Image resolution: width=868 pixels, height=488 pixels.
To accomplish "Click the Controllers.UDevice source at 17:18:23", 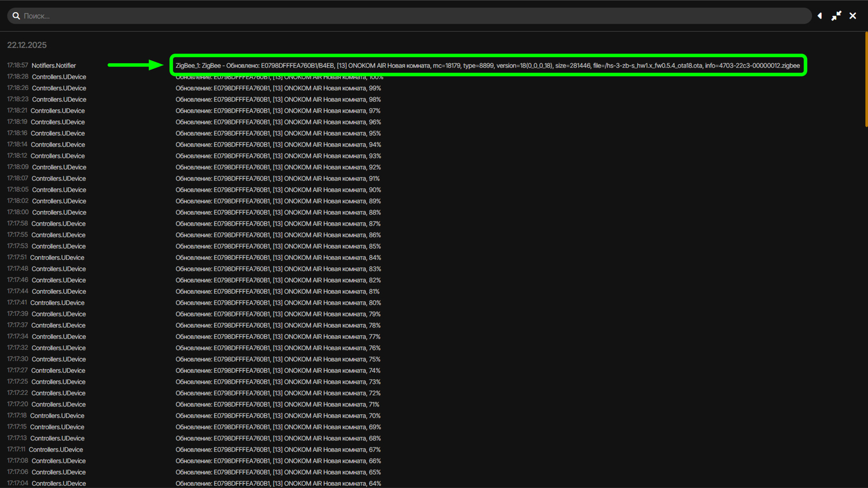I will (59, 99).
